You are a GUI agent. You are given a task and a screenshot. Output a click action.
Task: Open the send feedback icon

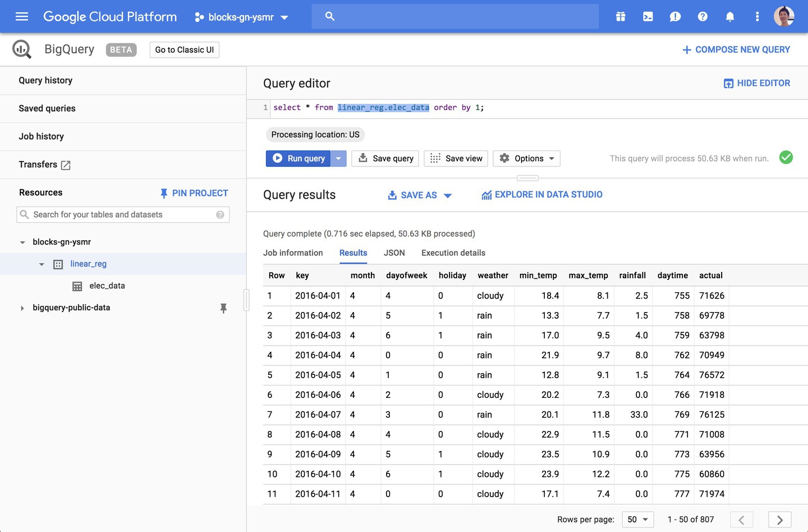click(675, 17)
